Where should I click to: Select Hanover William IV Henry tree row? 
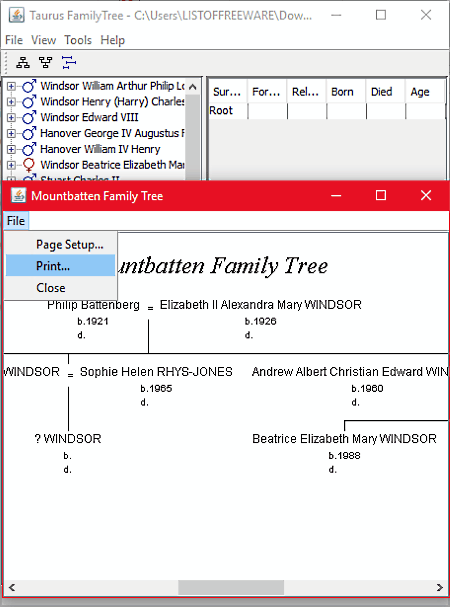[x=100, y=149]
